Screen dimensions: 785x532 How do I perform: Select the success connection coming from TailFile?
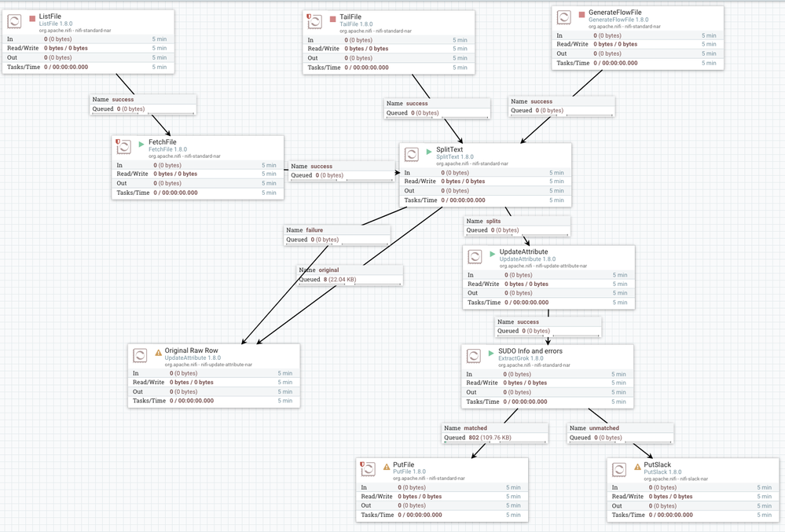click(437, 108)
